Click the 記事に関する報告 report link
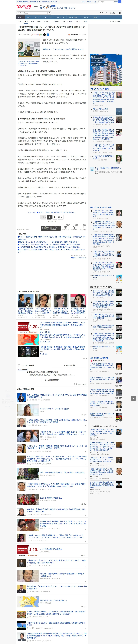This screenshot has width=138, height=644. pyautogui.click(x=24, y=229)
